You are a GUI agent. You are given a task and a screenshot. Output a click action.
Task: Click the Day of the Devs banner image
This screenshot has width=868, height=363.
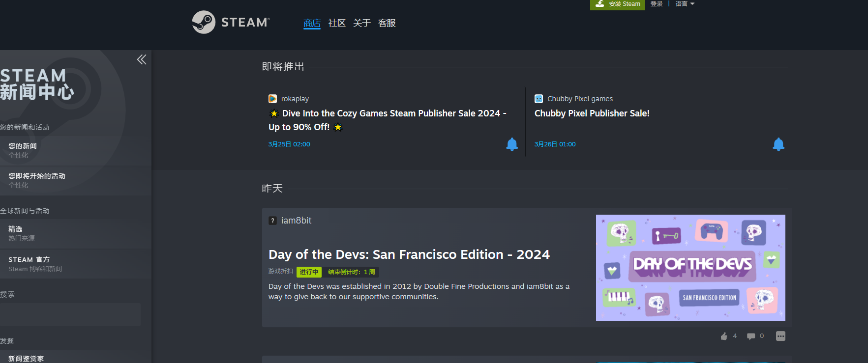pyautogui.click(x=690, y=268)
